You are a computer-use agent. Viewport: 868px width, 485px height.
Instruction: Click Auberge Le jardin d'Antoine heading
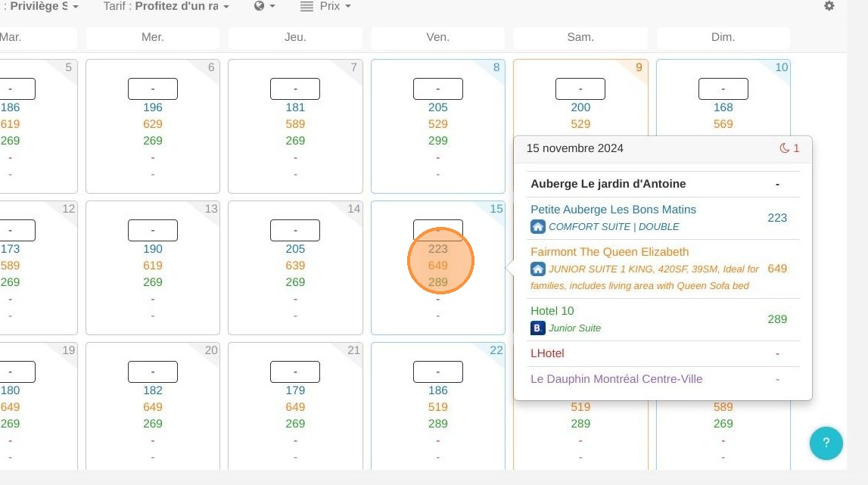(x=608, y=184)
